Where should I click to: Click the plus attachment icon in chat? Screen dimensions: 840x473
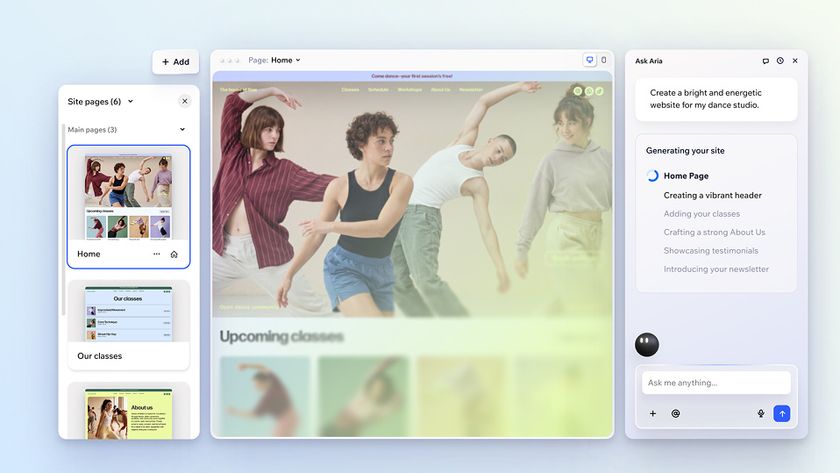tap(652, 414)
